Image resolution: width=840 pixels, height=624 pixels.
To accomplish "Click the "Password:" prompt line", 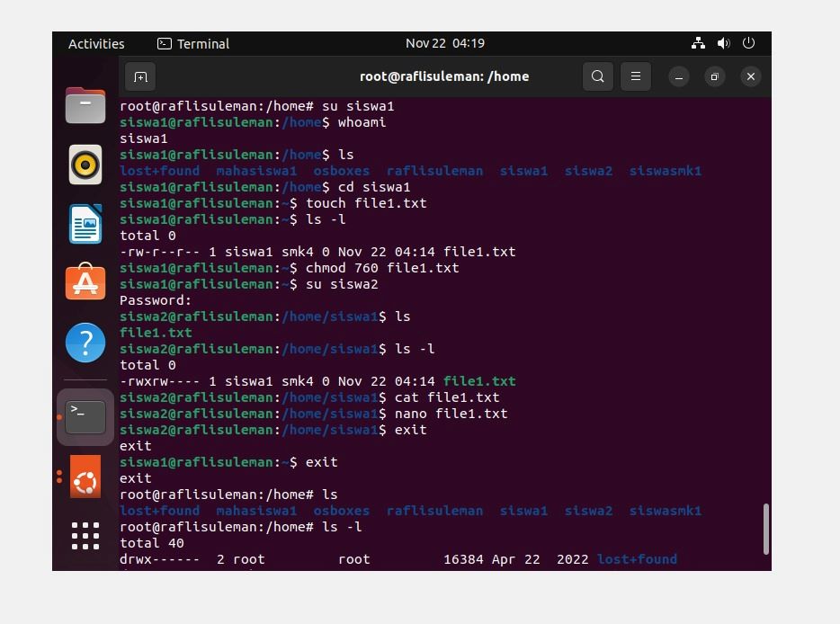I will pos(156,300).
